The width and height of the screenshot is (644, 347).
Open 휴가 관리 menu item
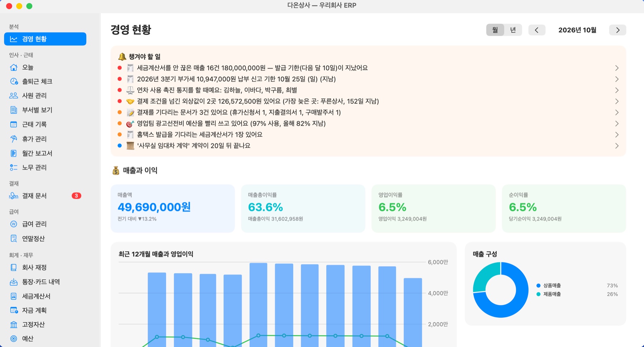[x=45, y=139]
